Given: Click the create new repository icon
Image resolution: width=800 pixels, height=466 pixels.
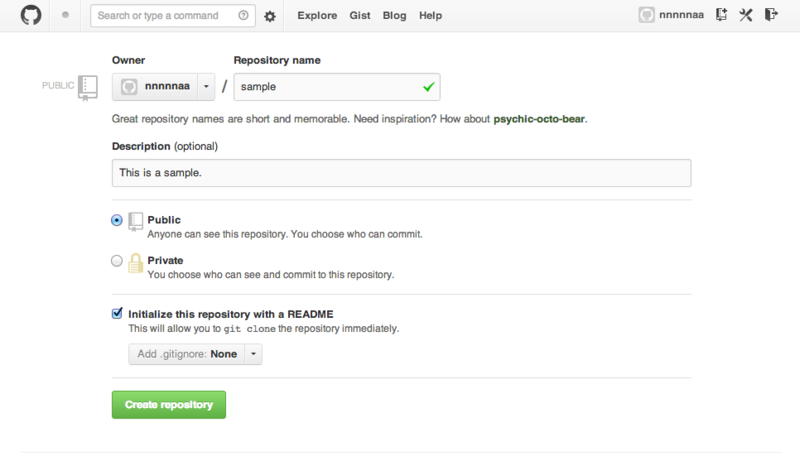Looking at the screenshot, I should [x=721, y=15].
